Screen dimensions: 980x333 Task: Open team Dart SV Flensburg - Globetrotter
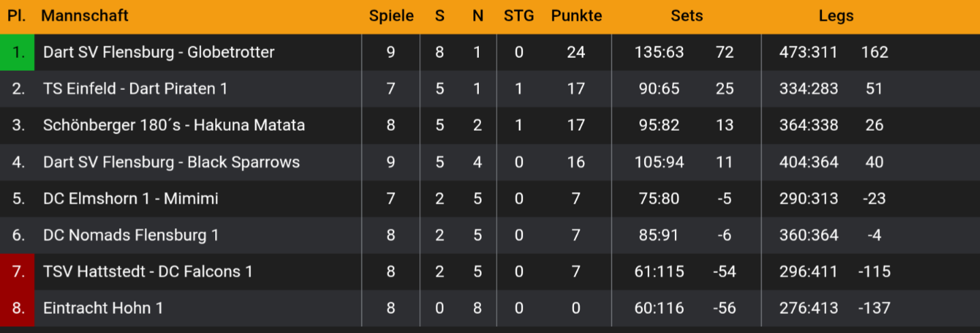coord(159,52)
